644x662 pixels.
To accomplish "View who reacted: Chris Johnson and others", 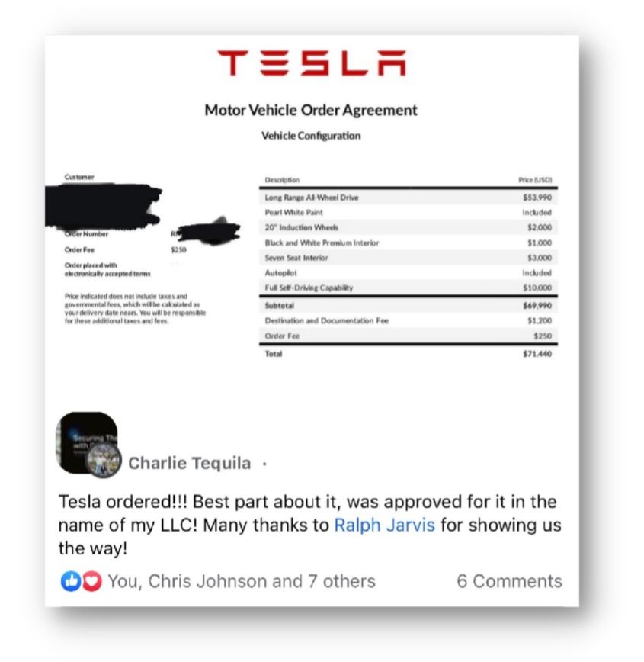I will point(242,581).
